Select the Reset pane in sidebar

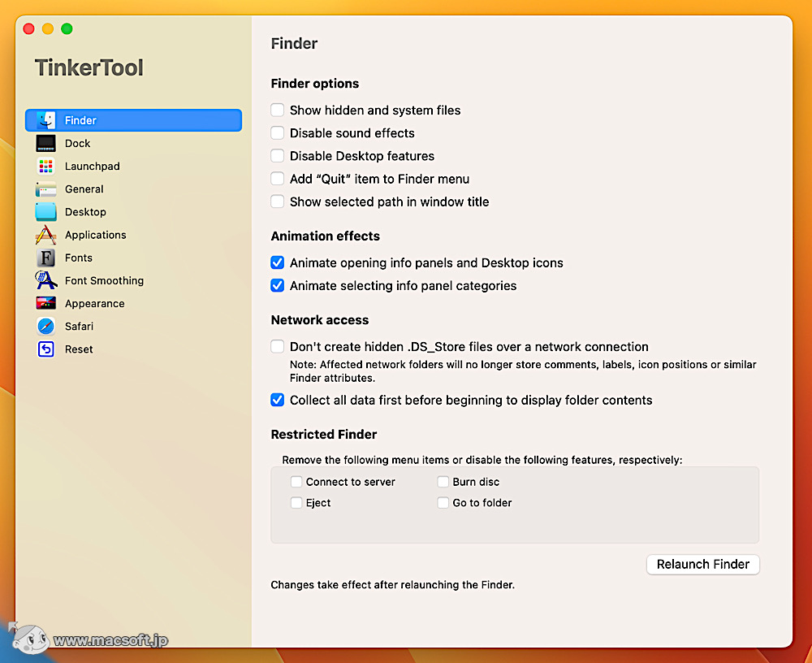[78, 349]
